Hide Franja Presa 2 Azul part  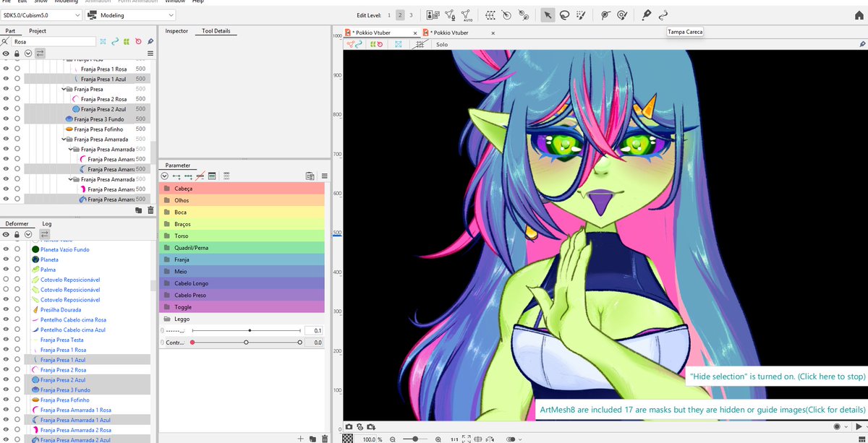coord(6,109)
